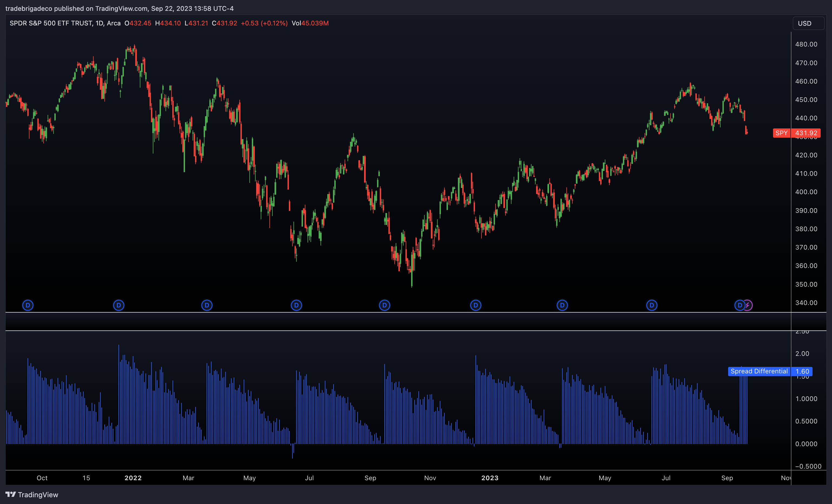Click the 1.0000 indicator axis label
This screenshot has height=504, width=832.
[806, 399]
